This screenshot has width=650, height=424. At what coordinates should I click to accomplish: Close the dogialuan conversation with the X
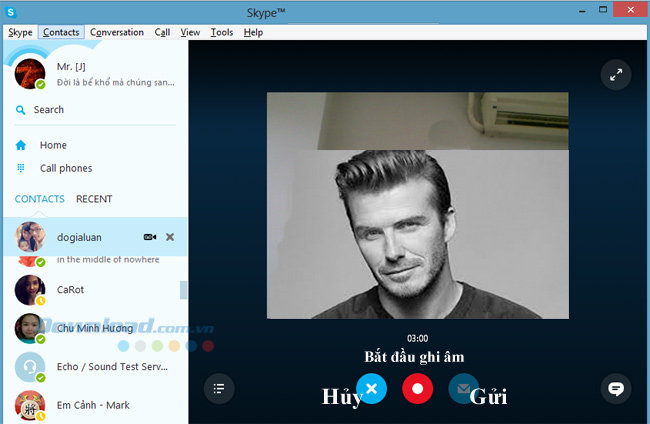[170, 237]
